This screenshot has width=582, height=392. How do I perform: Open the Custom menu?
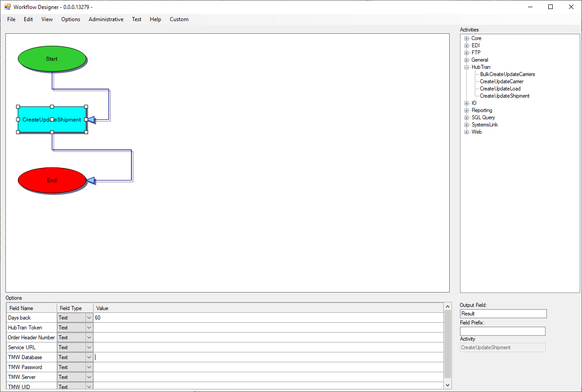pyautogui.click(x=179, y=19)
